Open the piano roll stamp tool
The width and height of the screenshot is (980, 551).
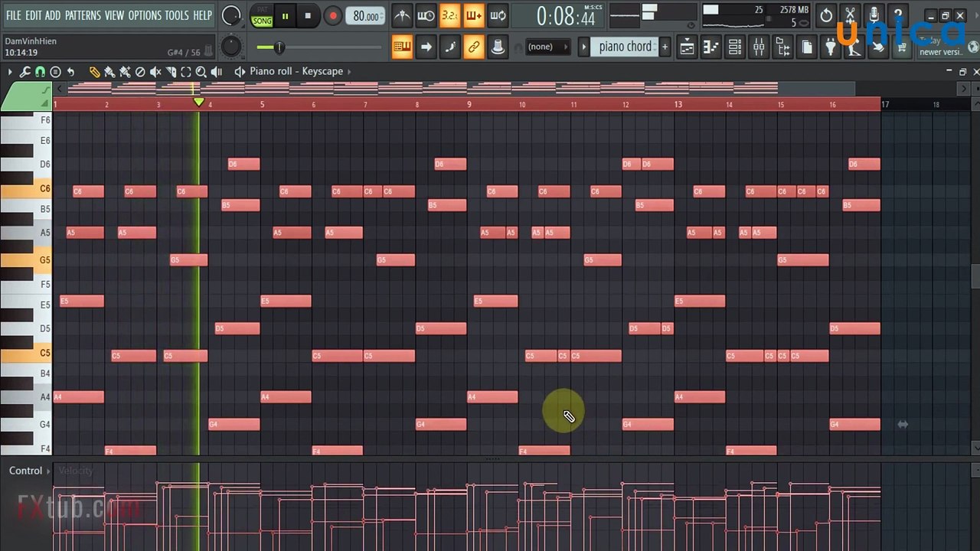coord(55,71)
